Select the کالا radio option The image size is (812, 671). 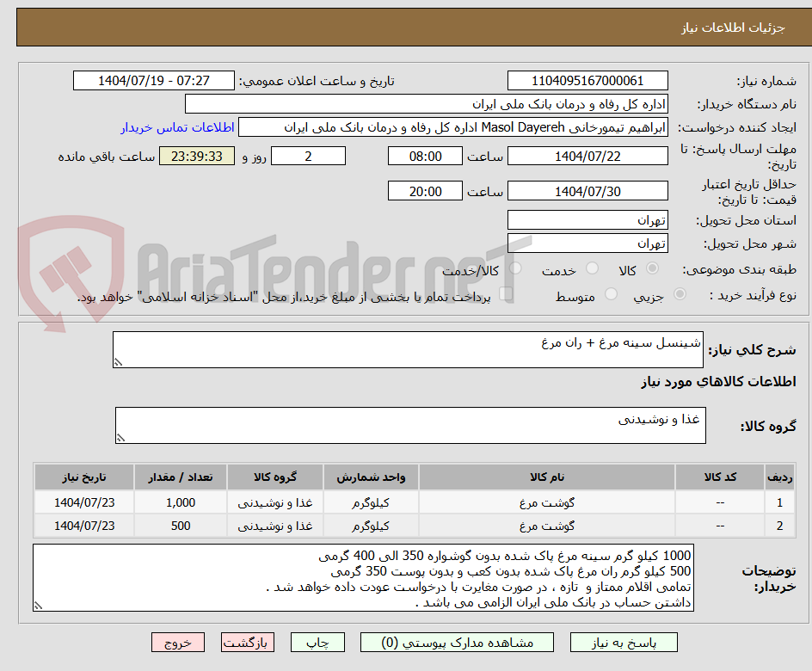pyautogui.click(x=652, y=268)
